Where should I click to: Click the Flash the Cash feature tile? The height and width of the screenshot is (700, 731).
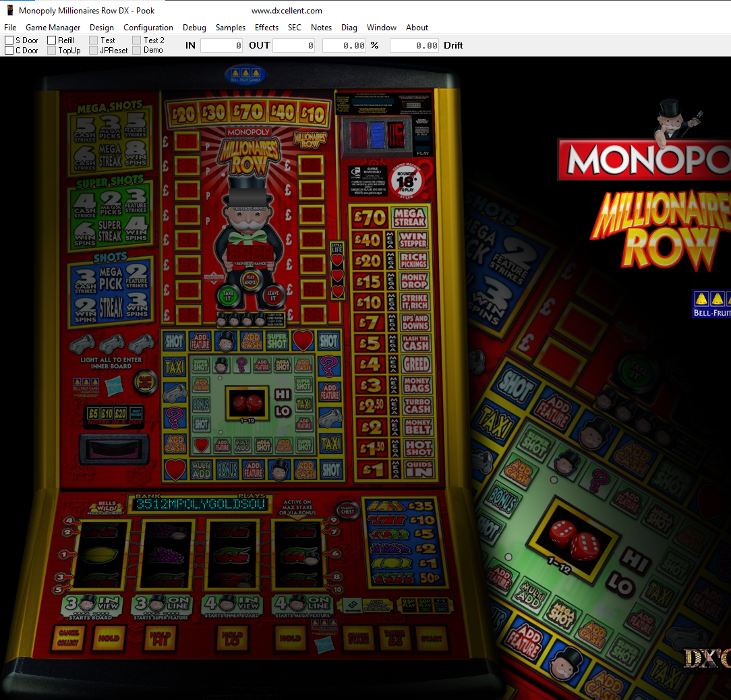(416, 343)
